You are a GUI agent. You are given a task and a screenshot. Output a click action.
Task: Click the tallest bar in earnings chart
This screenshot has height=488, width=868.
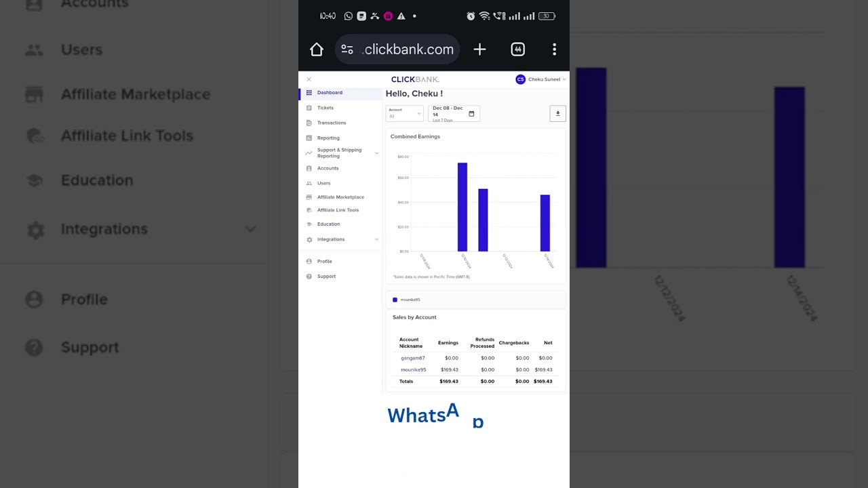(x=462, y=207)
